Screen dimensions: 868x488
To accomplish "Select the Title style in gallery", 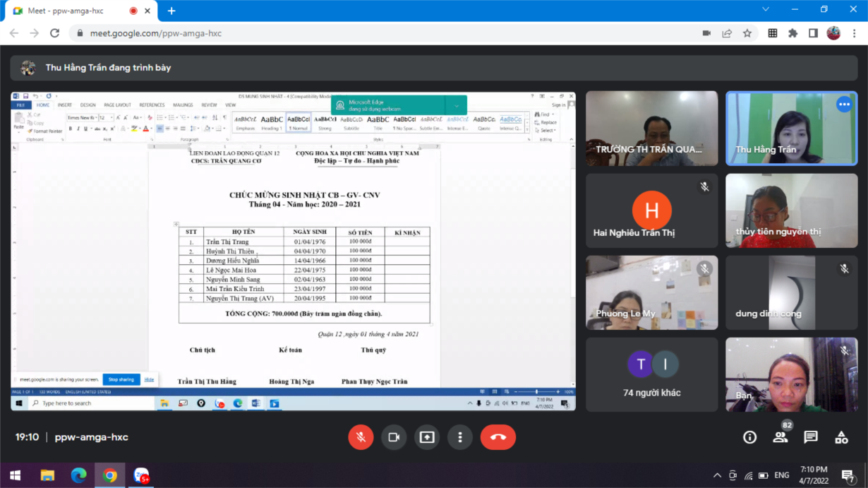I will (378, 123).
